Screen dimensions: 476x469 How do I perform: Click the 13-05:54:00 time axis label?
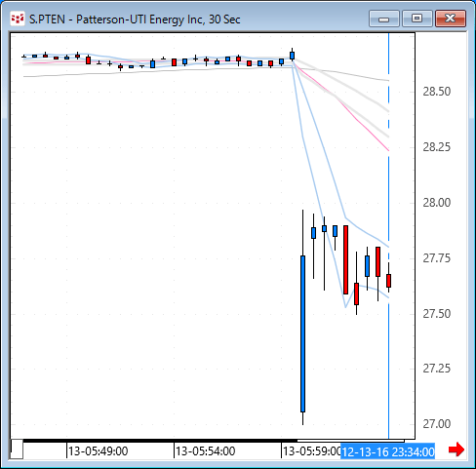click(205, 451)
